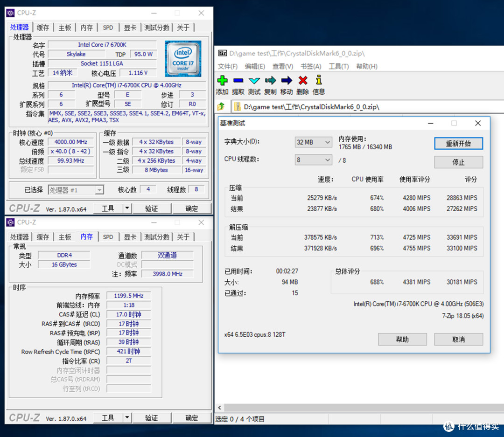Click 确定 button in top CPU-Z

click(x=192, y=208)
